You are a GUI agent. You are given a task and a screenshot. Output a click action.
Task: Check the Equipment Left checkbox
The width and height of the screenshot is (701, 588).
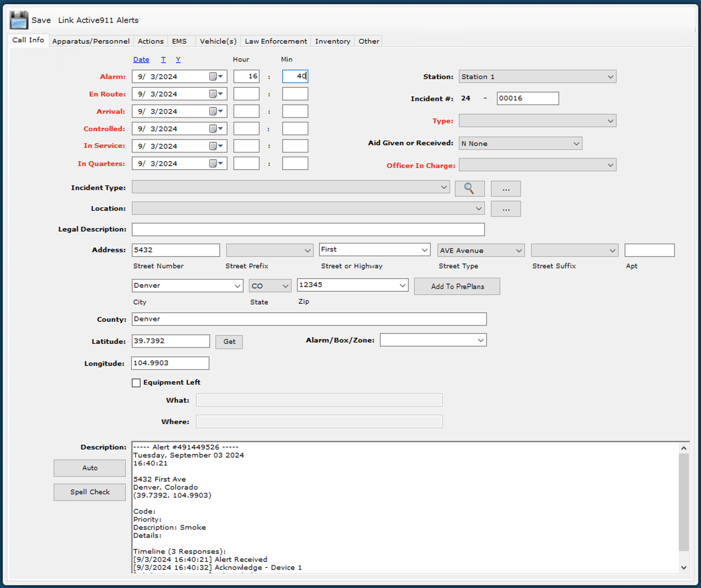(x=136, y=383)
